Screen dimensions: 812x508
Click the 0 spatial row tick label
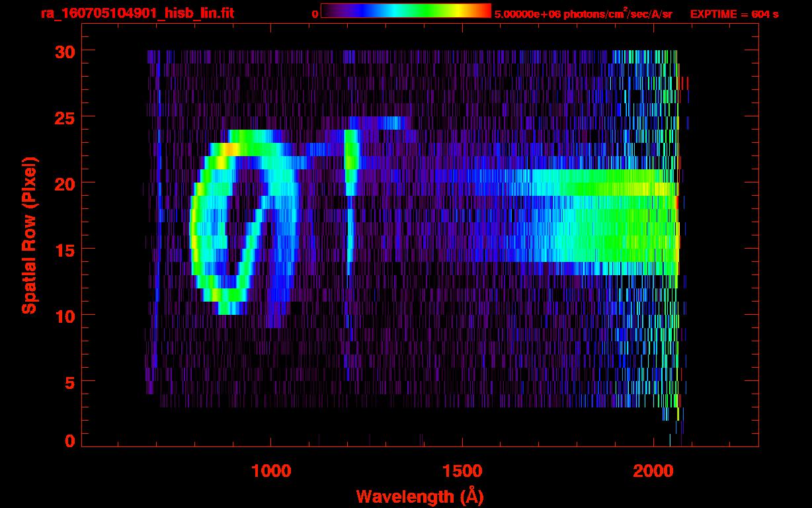(x=70, y=441)
